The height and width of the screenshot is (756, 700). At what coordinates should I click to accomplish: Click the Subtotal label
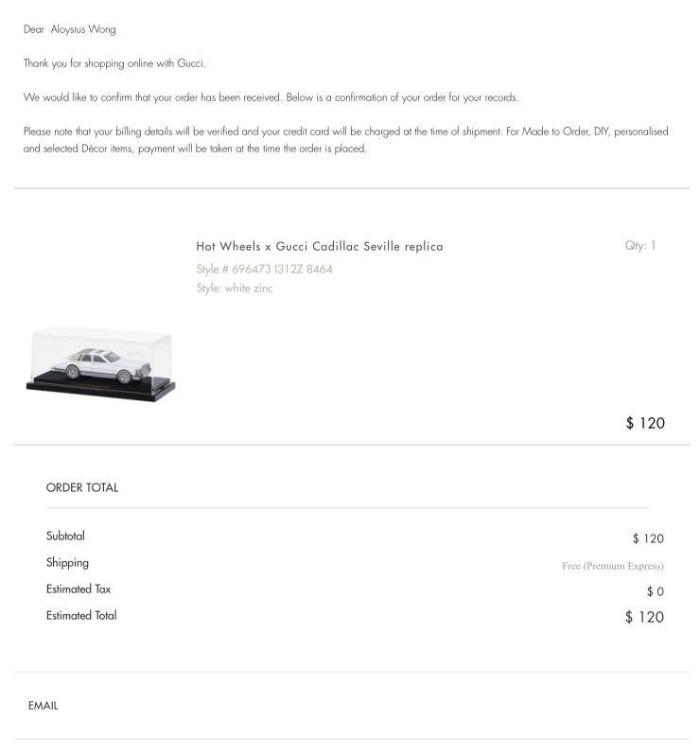pos(65,536)
